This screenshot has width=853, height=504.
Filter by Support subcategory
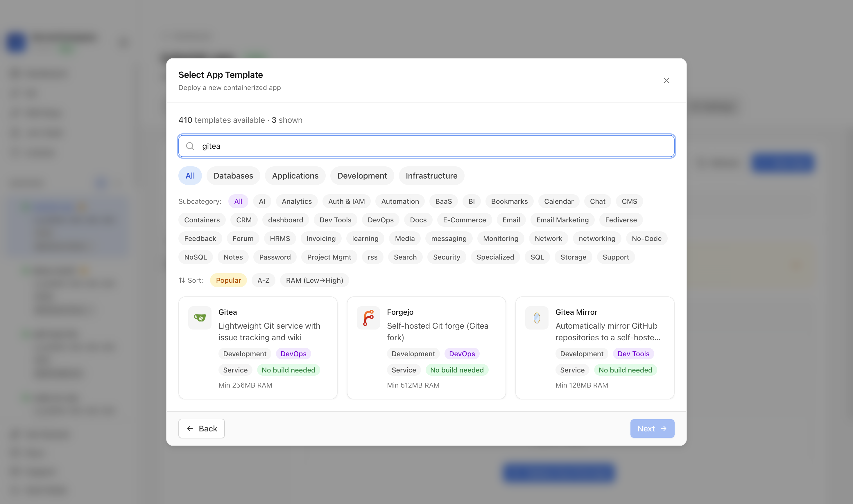coord(616,257)
